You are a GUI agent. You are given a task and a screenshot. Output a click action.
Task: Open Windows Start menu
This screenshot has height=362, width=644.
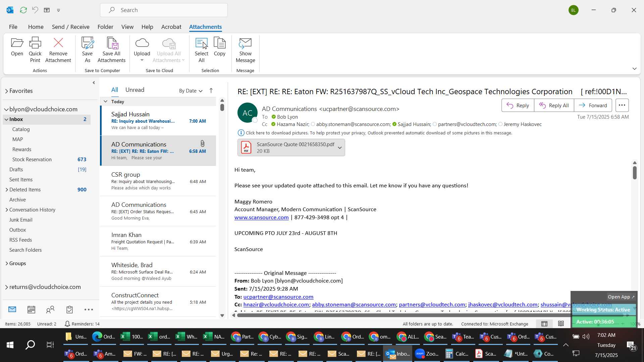point(10,345)
